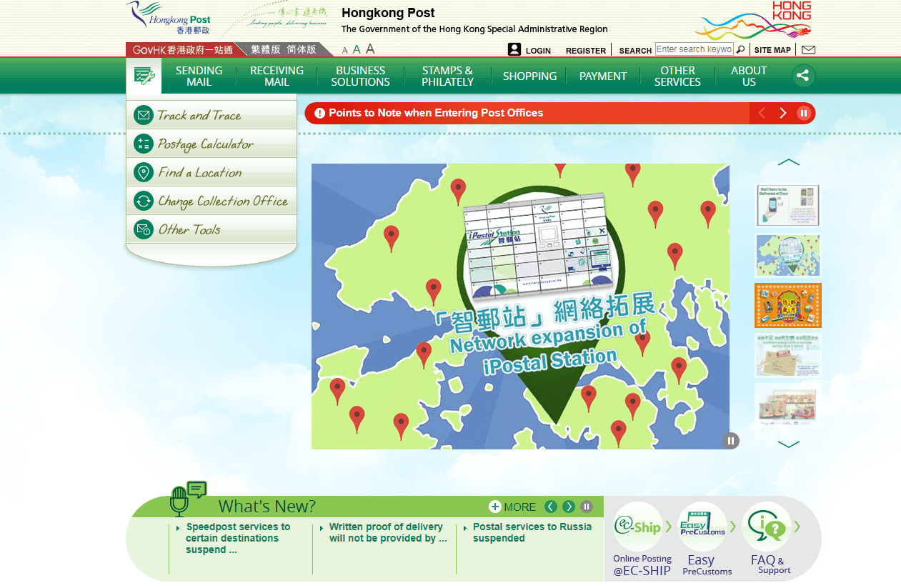The width and height of the screenshot is (901, 588).
Task: Select the smallest font size A
Action: tap(345, 51)
